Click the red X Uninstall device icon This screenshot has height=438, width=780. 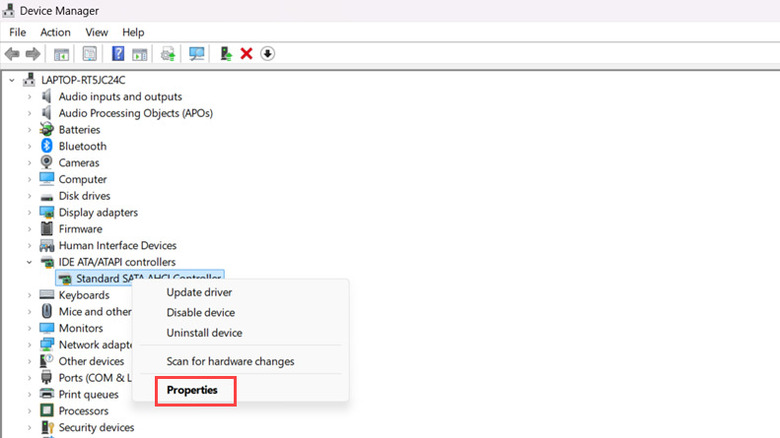click(x=246, y=53)
